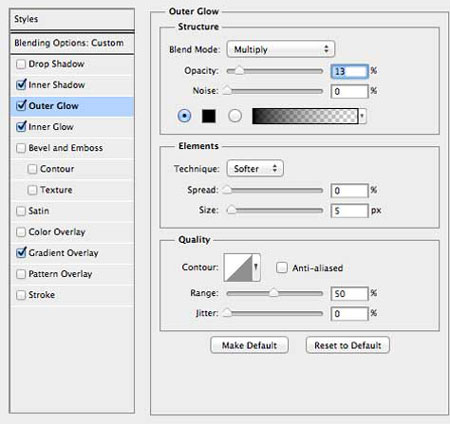Click the Reset to Default button
This screenshot has width=450, height=424.
coord(347,345)
